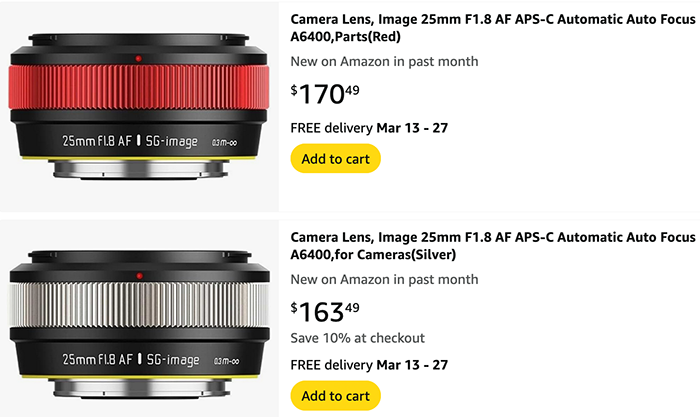The height and width of the screenshot is (417, 700).
Task: Click the red focus ring on the first lens
Action: click(x=139, y=88)
